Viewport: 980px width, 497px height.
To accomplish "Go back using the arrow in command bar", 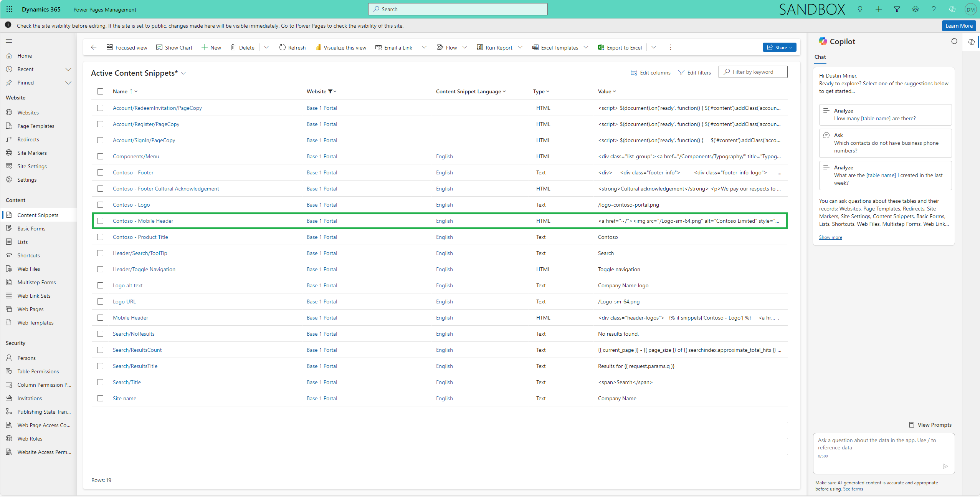I will click(x=93, y=47).
